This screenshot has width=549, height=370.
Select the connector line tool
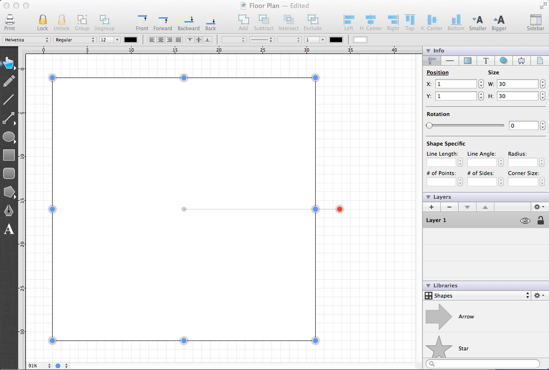[9, 118]
